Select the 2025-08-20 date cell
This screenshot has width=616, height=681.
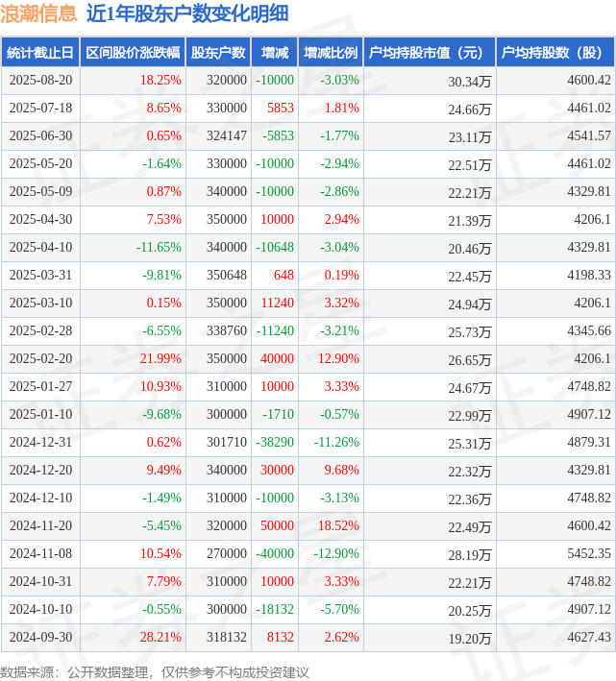40,81
